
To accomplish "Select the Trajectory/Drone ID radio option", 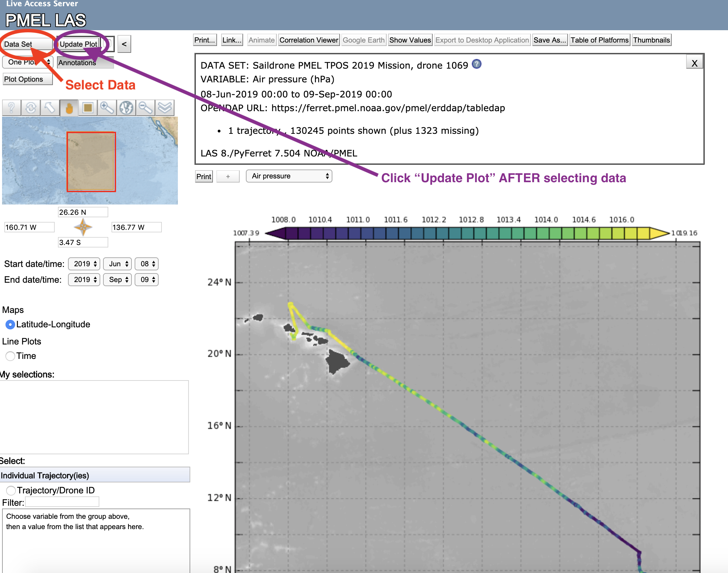I will pos(11,490).
